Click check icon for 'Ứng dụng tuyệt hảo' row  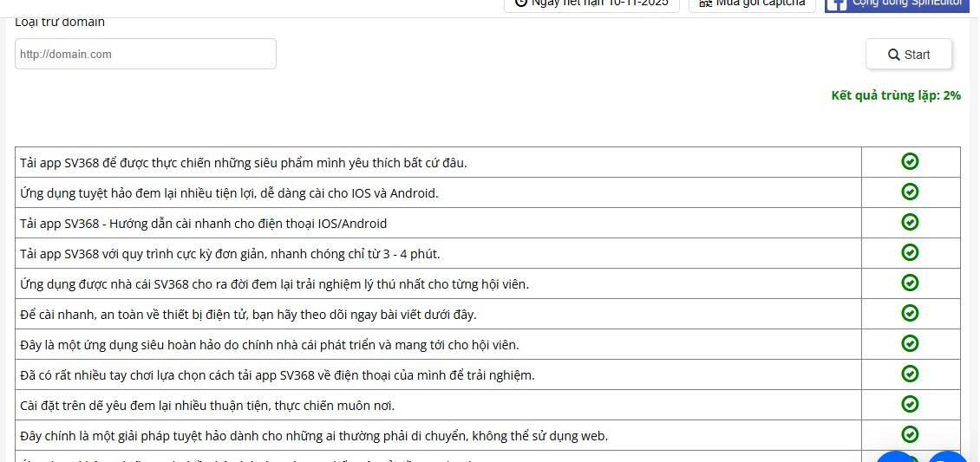(x=910, y=192)
